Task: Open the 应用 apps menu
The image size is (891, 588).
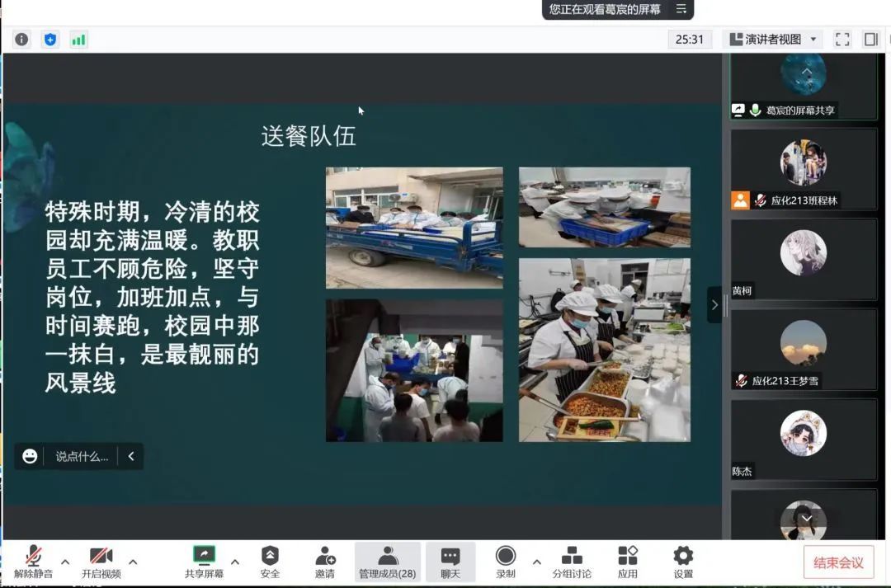Action: click(x=628, y=562)
